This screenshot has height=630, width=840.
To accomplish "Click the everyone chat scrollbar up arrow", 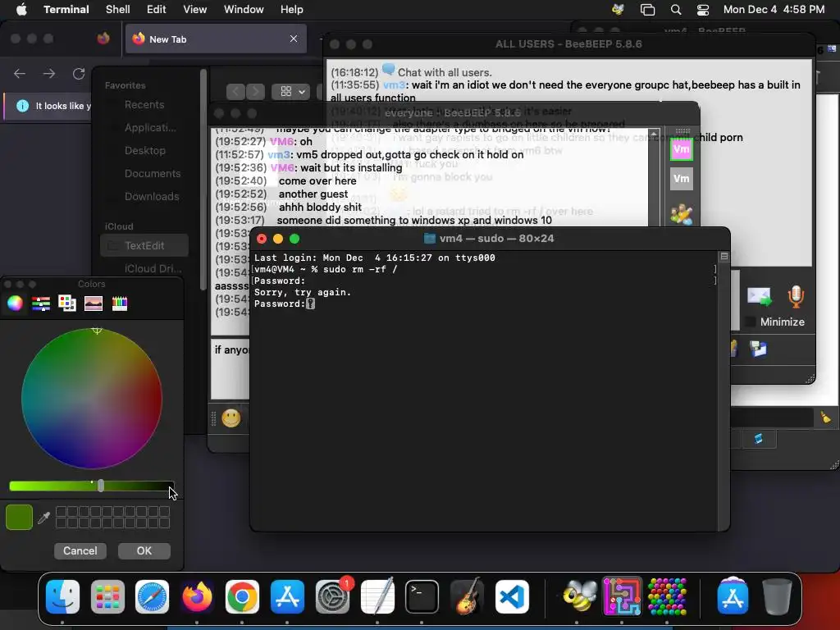I will [653, 134].
